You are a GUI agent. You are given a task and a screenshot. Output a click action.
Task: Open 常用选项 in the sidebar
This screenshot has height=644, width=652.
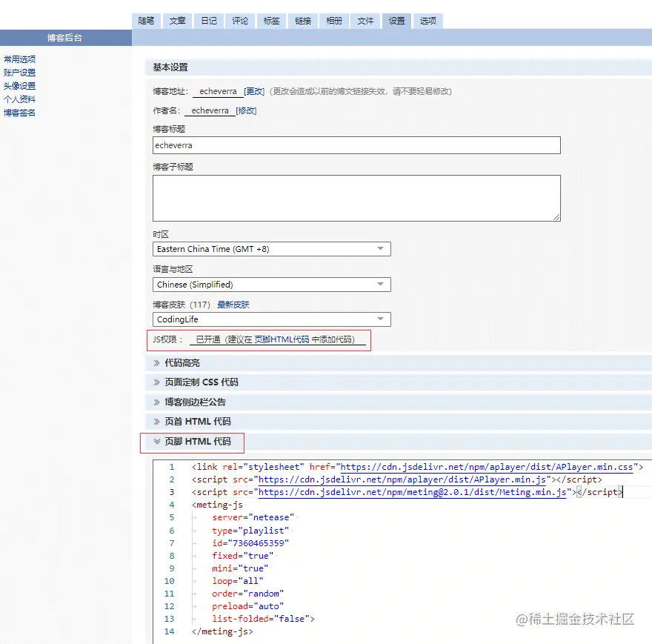[x=19, y=59]
